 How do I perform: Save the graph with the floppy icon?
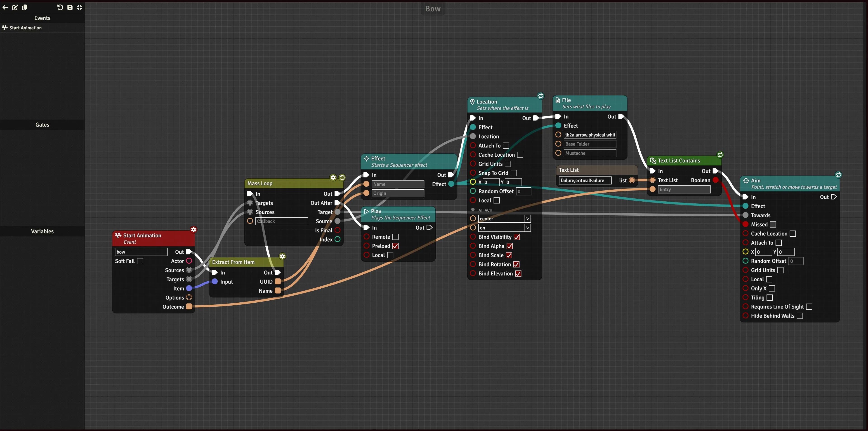(70, 7)
